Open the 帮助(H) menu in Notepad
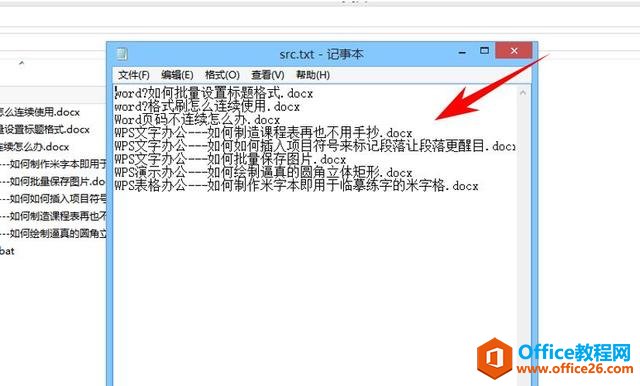This screenshot has width=640, height=386. [313, 75]
